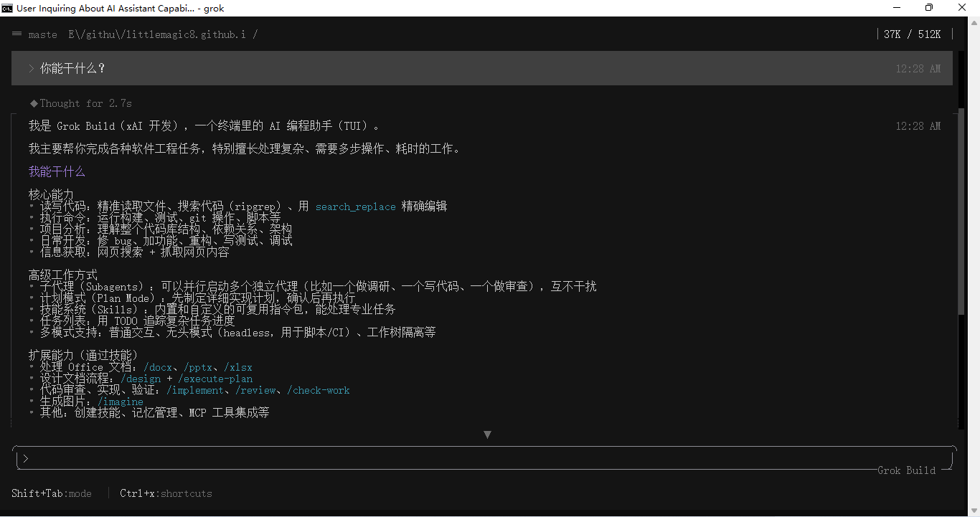
Task: Click the vertical scrollbar thumb on the right
Action: tap(961, 212)
